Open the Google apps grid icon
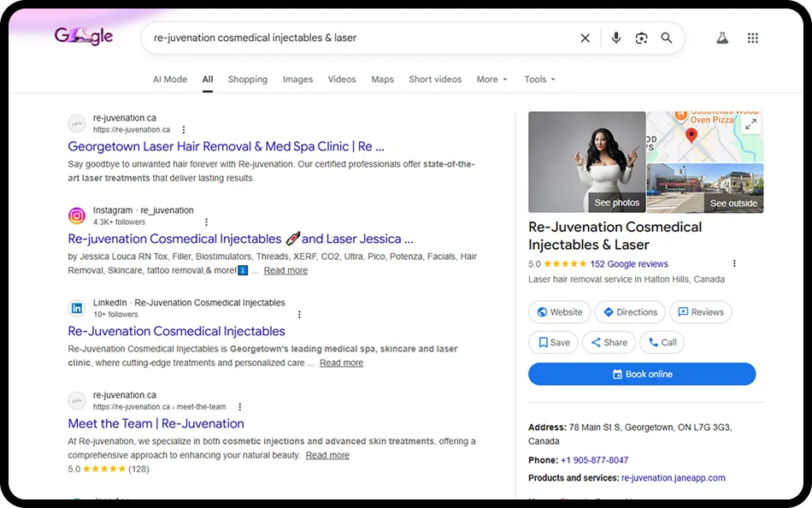Screen dimensions: 812x508 752,38
